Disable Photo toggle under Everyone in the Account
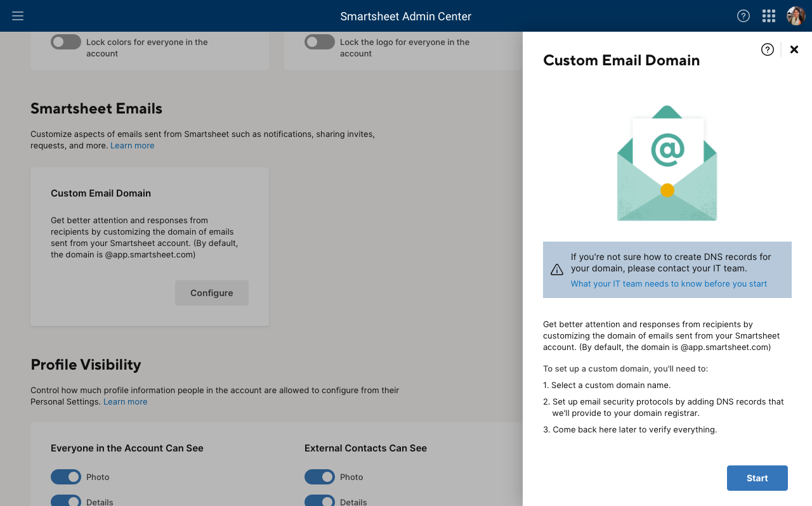 (66, 477)
